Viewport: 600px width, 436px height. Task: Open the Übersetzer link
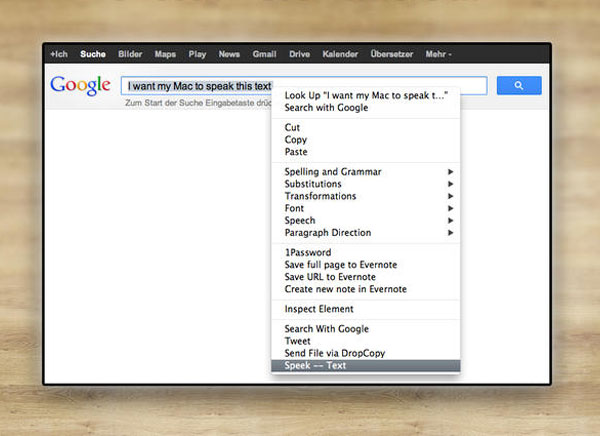[392, 54]
